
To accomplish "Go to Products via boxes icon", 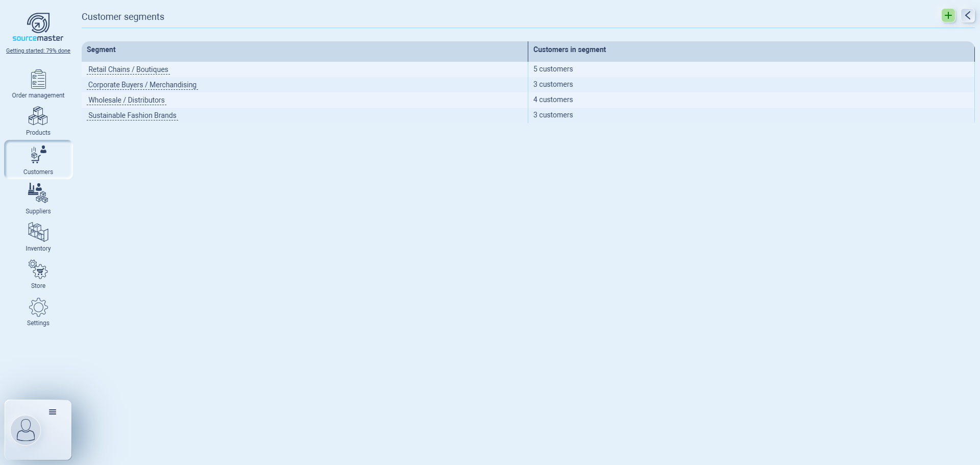I will click(38, 117).
